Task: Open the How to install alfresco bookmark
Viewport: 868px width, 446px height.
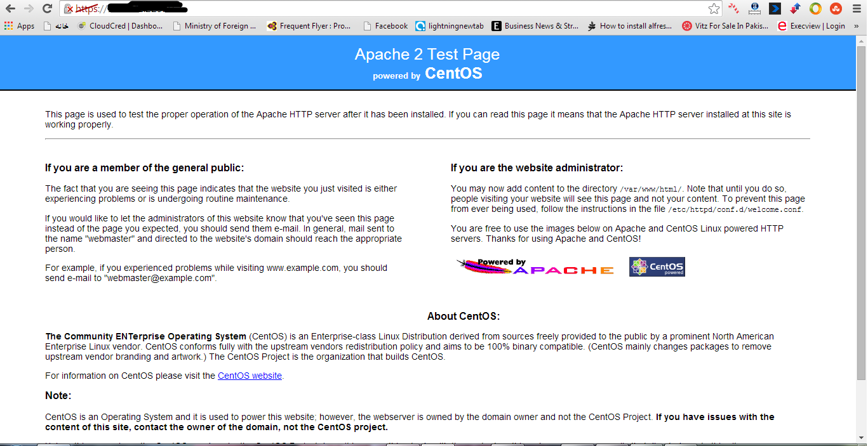Action: (x=631, y=26)
